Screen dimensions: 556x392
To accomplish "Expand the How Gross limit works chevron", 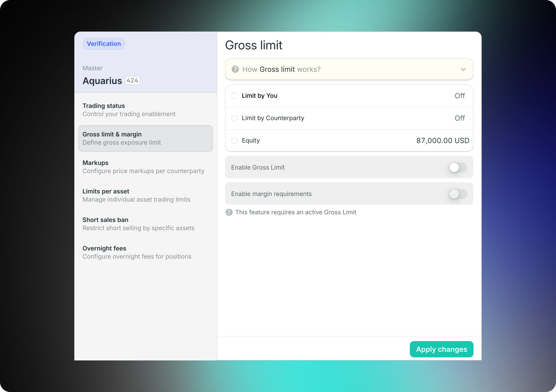I will (463, 69).
